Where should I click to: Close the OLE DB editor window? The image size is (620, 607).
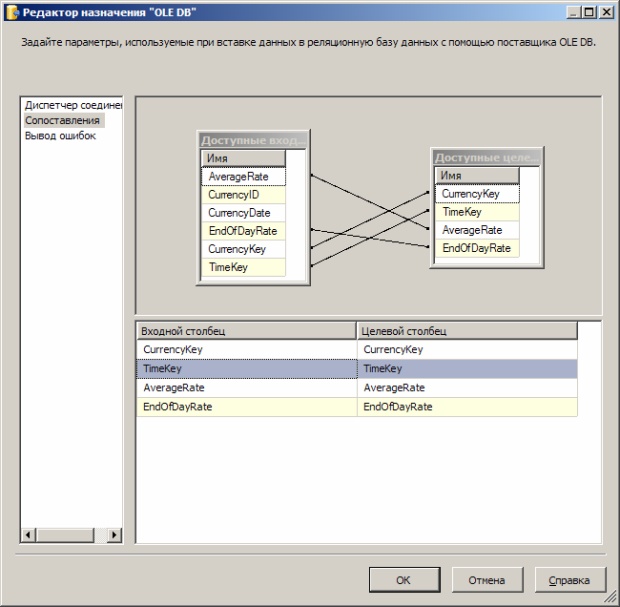click(607, 12)
